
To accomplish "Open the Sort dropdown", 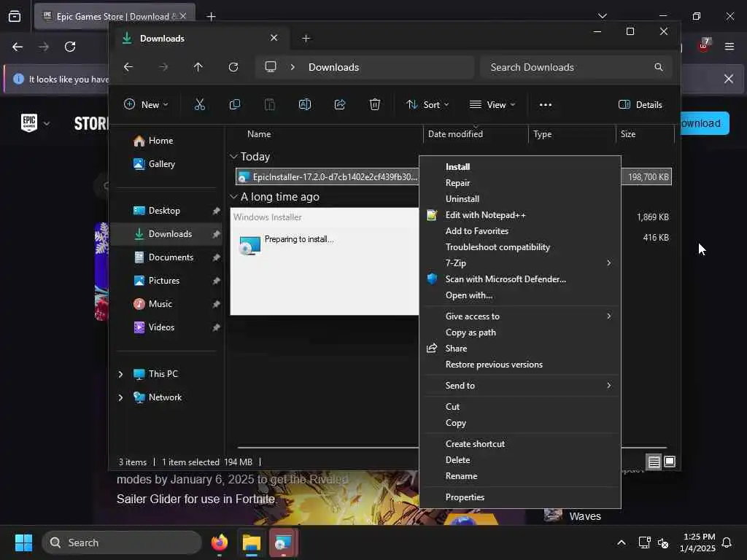I will pos(427,105).
